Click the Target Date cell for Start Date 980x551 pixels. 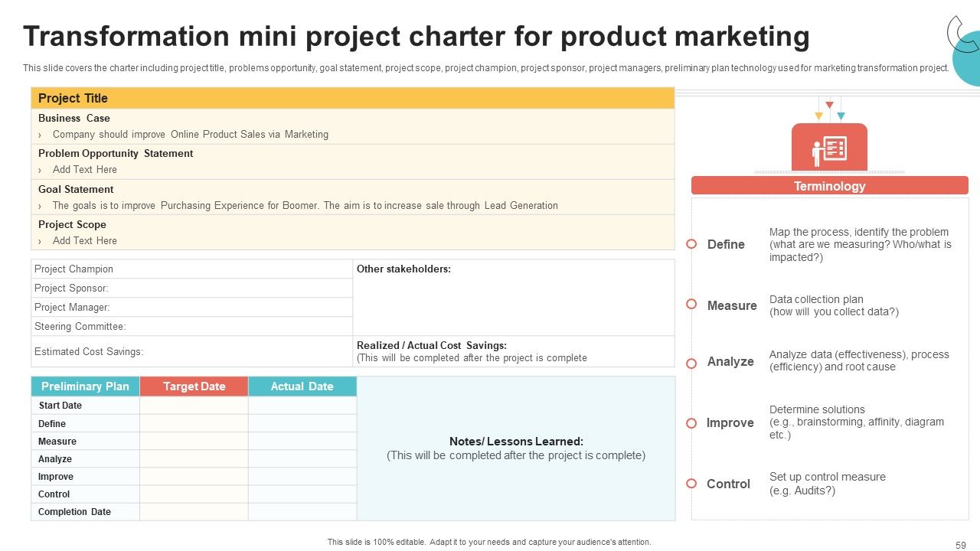coord(194,406)
